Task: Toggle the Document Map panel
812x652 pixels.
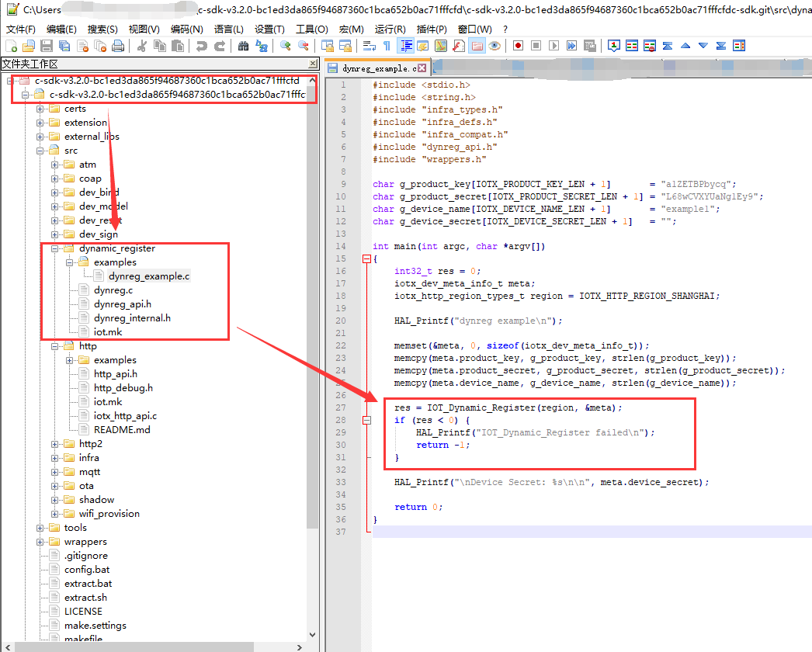Action: pos(441,46)
